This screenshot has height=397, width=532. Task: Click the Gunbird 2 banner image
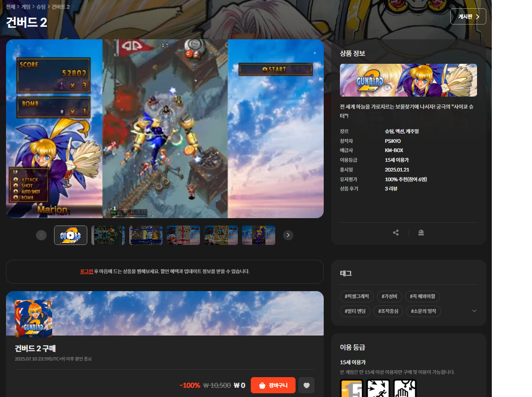point(409,80)
